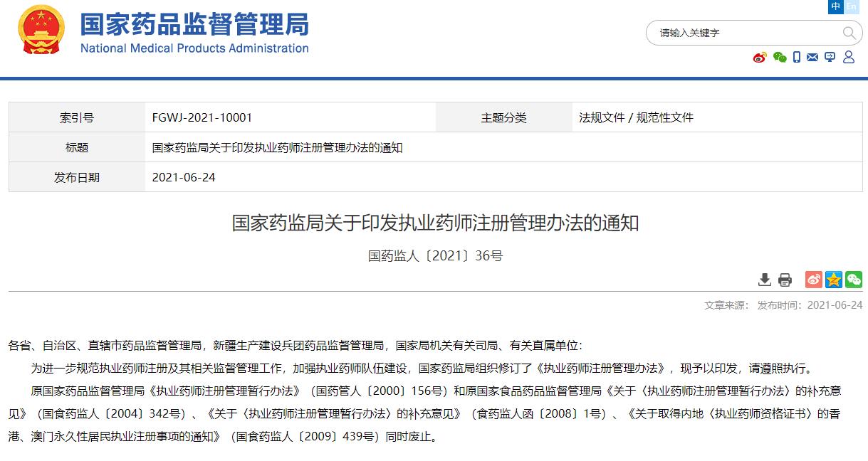
Task: Open the user account login icon
Action: [x=848, y=58]
